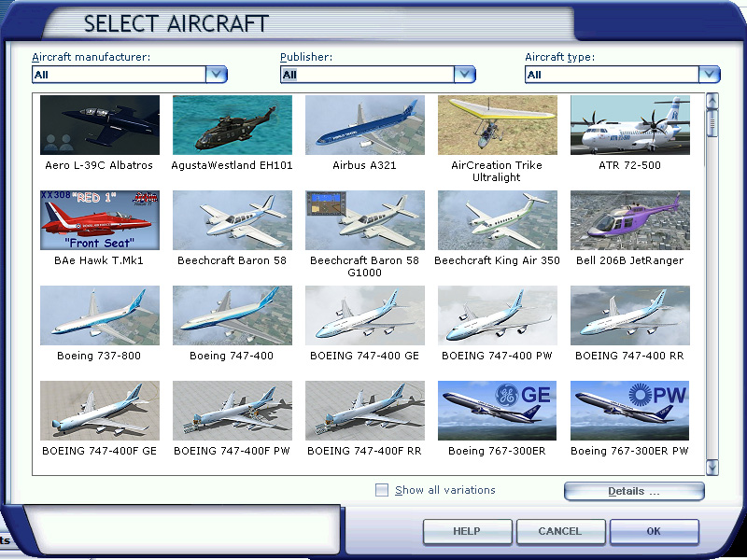Click the "BAe Hawk T.Mk1" label
This screenshot has width=747, height=560.
(99, 260)
